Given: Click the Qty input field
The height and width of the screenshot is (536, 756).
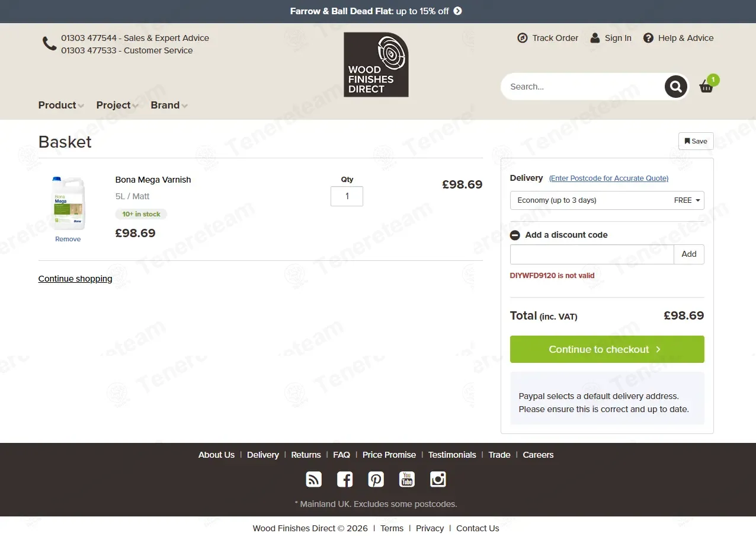Looking at the screenshot, I should pyautogui.click(x=347, y=196).
